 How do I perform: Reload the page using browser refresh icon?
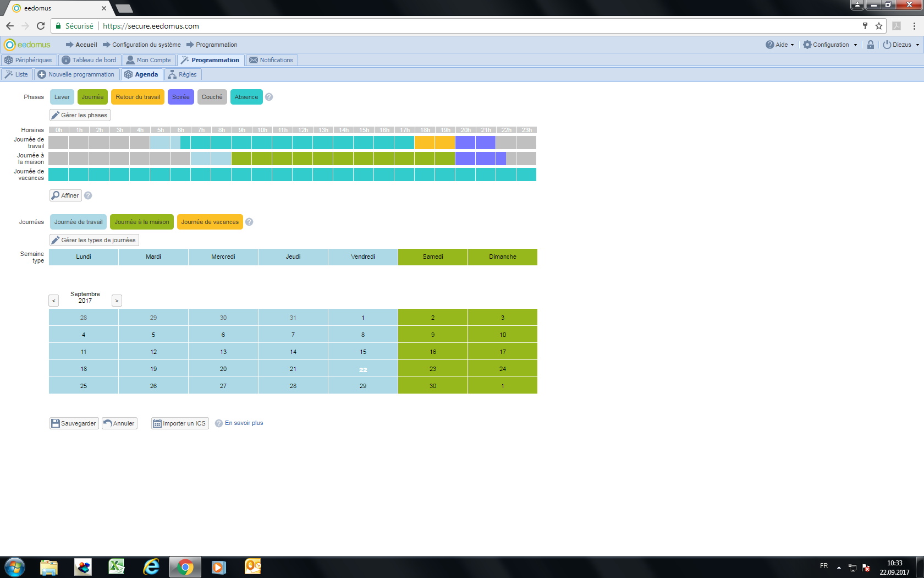pos(41,26)
